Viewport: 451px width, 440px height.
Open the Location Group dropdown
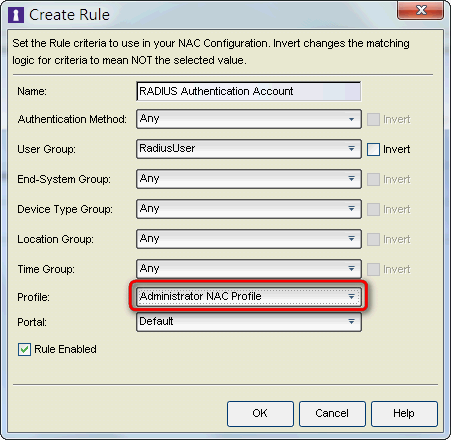click(x=249, y=239)
